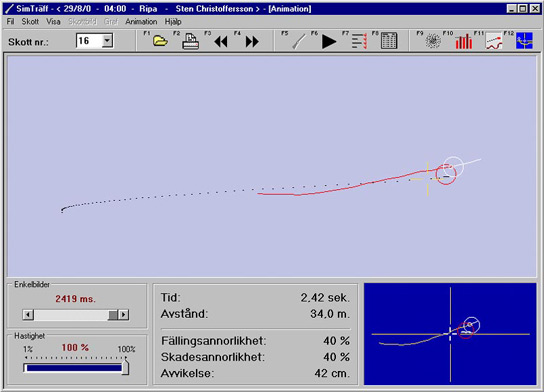This screenshot has width=544, height=392.
Task: Open the Fil menu
Action: [x=10, y=22]
